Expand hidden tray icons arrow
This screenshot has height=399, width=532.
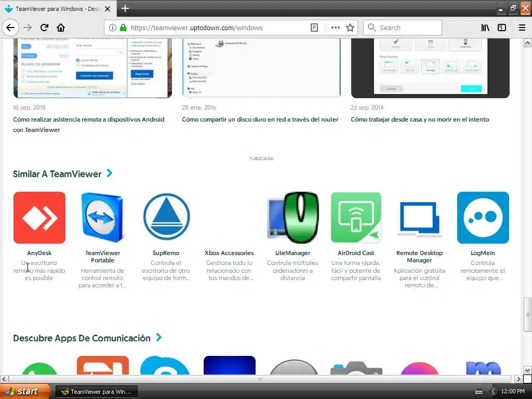point(494,392)
